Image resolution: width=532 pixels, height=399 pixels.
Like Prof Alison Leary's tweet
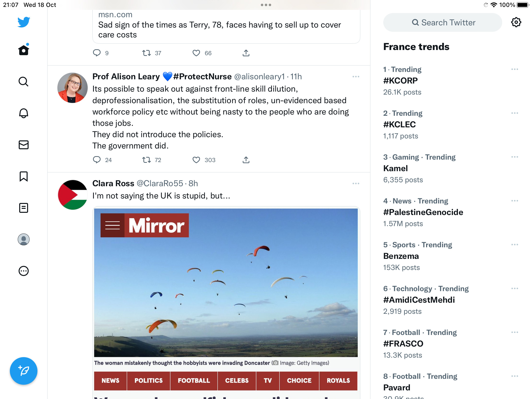(x=196, y=160)
